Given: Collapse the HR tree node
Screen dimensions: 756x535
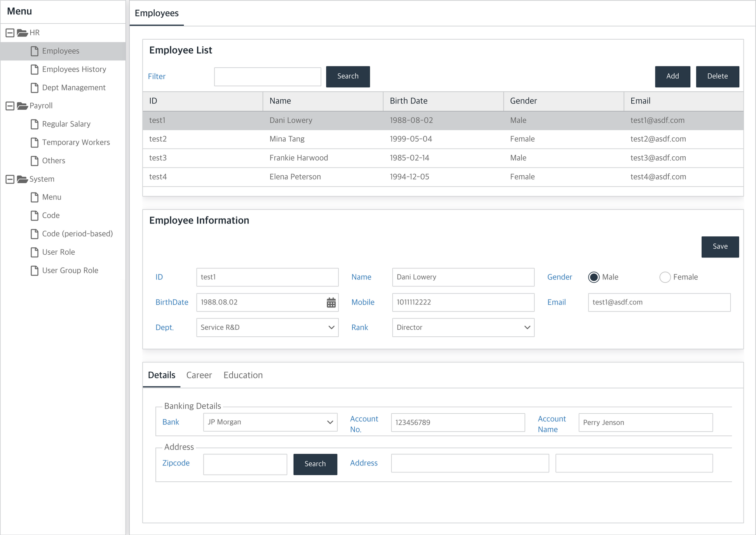Looking at the screenshot, I should pos(10,33).
